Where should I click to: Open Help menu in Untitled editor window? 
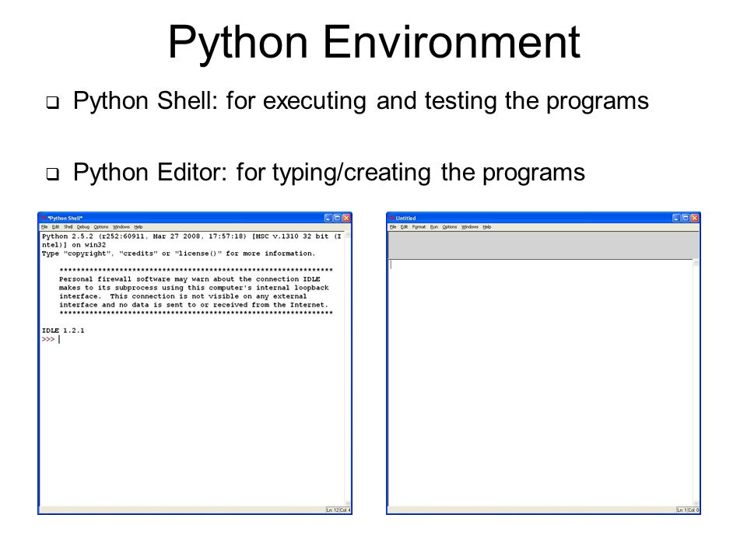click(x=486, y=227)
